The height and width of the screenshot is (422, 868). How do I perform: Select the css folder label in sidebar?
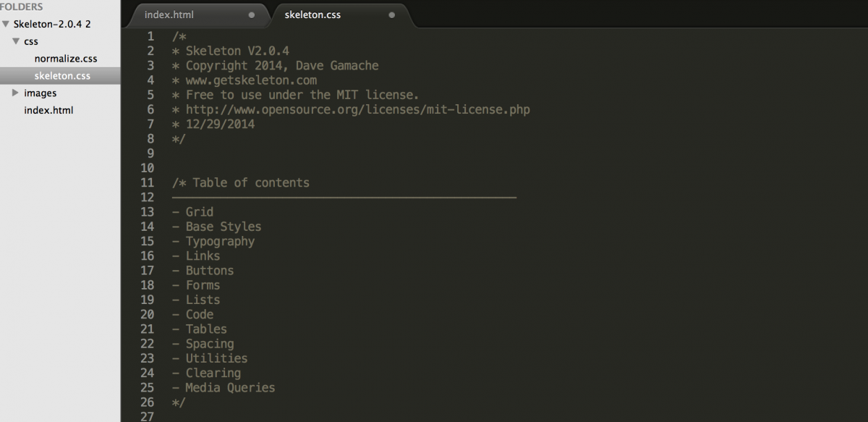pyautogui.click(x=30, y=41)
